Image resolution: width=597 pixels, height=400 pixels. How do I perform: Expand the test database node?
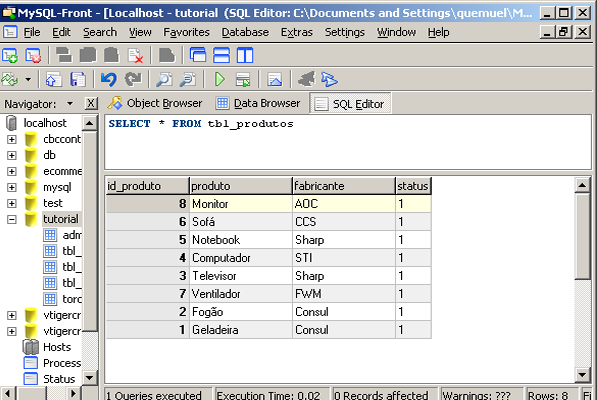pyautogui.click(x=12, y=203)
